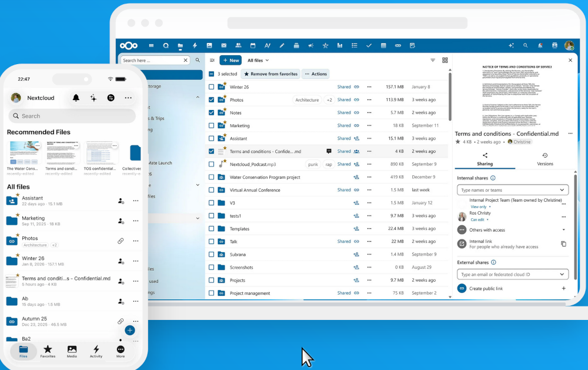Tap notification bell in phone app header
This screenshot has height=370, width=588.
(76, 98)
